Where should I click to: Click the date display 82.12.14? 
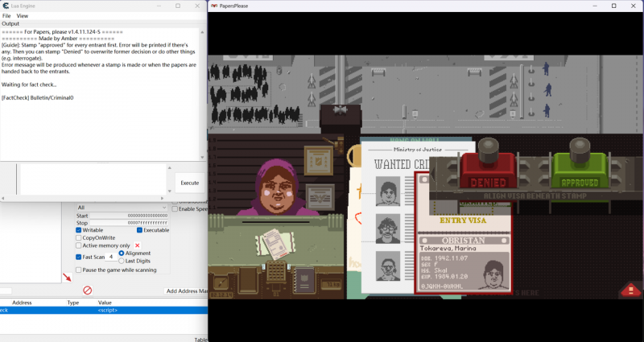point(221,295)
